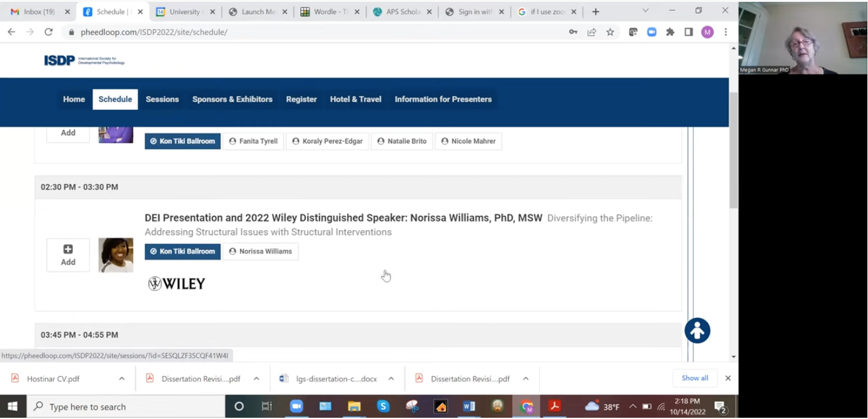Open the Chrome tab list dropdown arrow
This screenshot has height=419, width=868.
pyautogui.click(x=645, y=10)
